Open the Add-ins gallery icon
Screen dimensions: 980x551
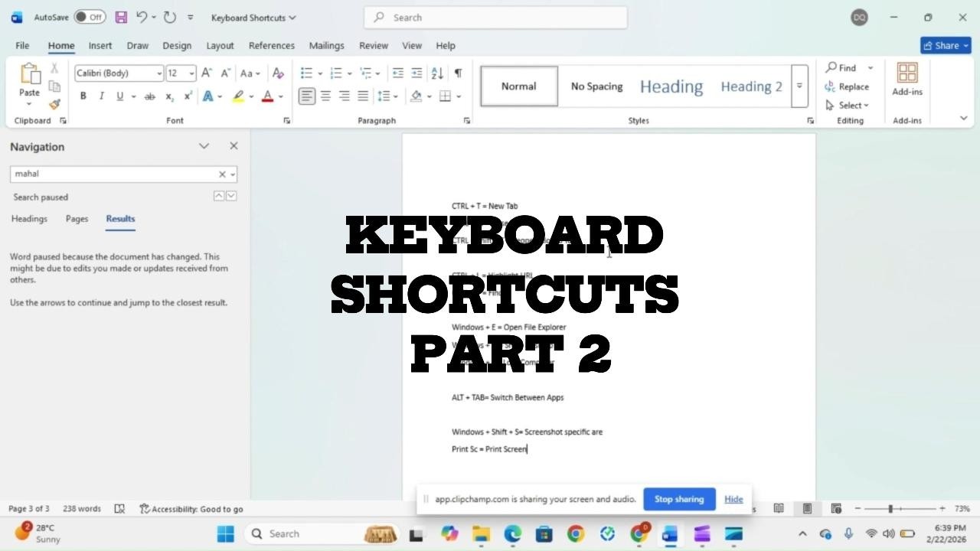[907, 72]
